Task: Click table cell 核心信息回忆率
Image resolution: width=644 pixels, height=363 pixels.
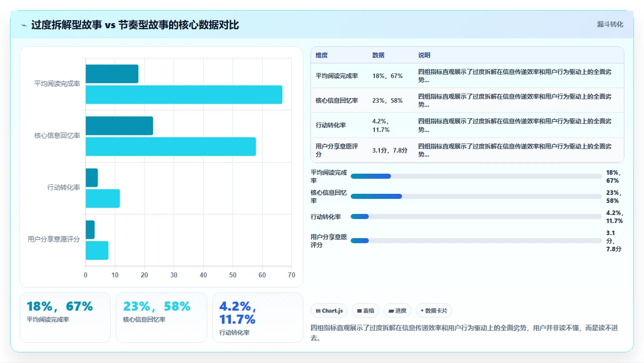Action: click(337, 101)
